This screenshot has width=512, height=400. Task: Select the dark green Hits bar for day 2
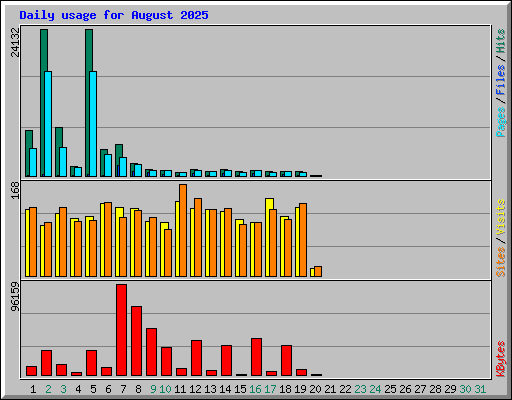pyautogui.click(x=43, y=103)
